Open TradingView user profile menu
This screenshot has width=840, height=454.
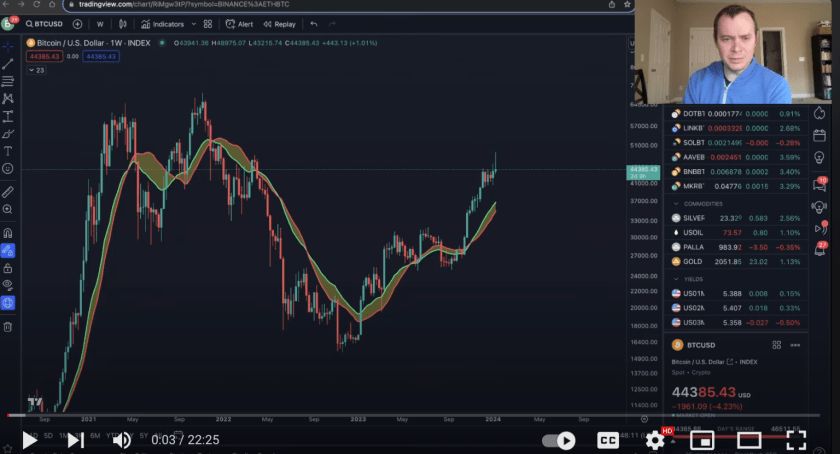click(8, 24)
